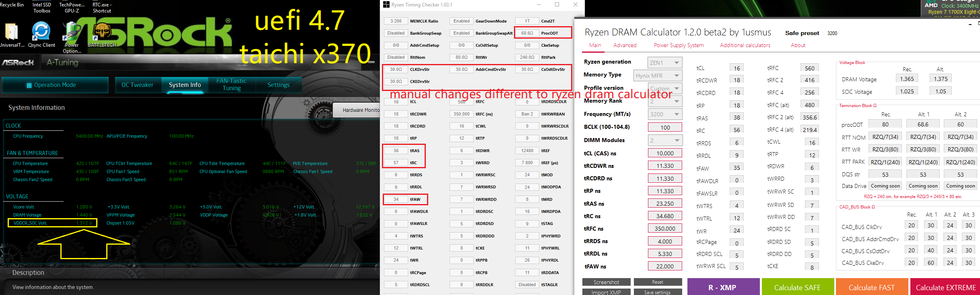Open the FAN-Tastic Tuning tab

click(231, 85)
